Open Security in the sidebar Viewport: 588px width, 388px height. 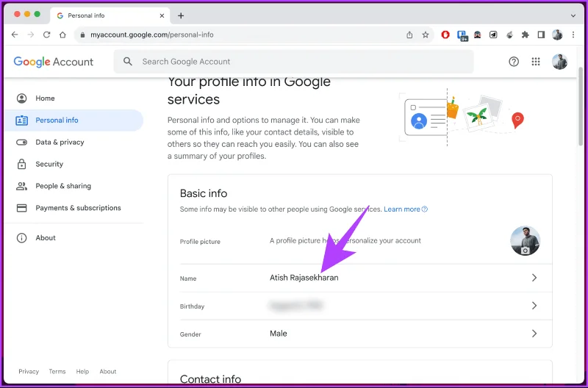coord(73,164)
